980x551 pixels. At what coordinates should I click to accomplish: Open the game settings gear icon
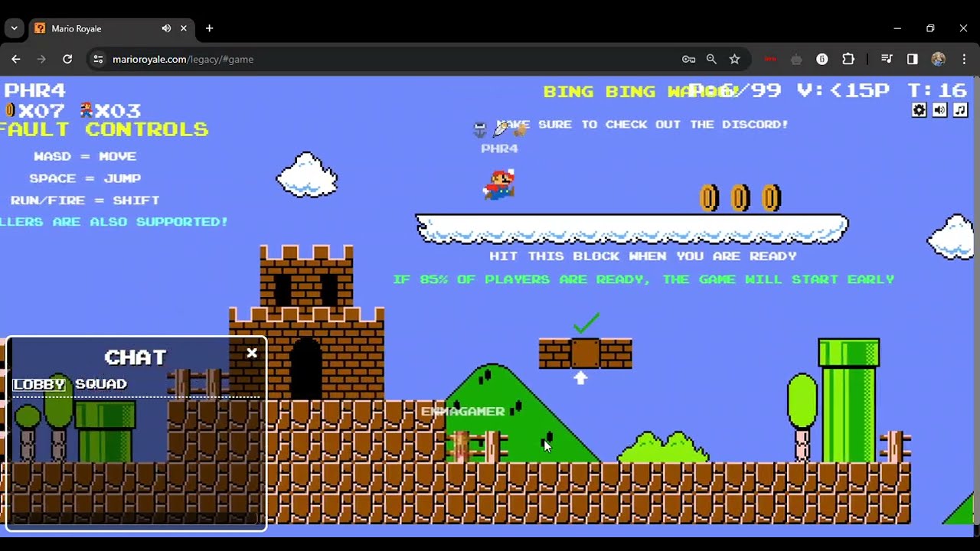click(x=920, y=110)
